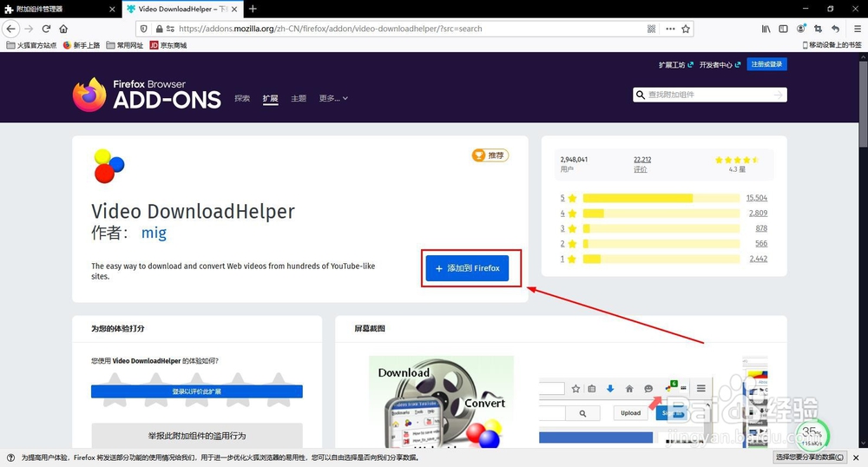Open the Firefox account avatar icon
Image resolution: width=868 pixels, height=467 pixels.
[801, 29]
